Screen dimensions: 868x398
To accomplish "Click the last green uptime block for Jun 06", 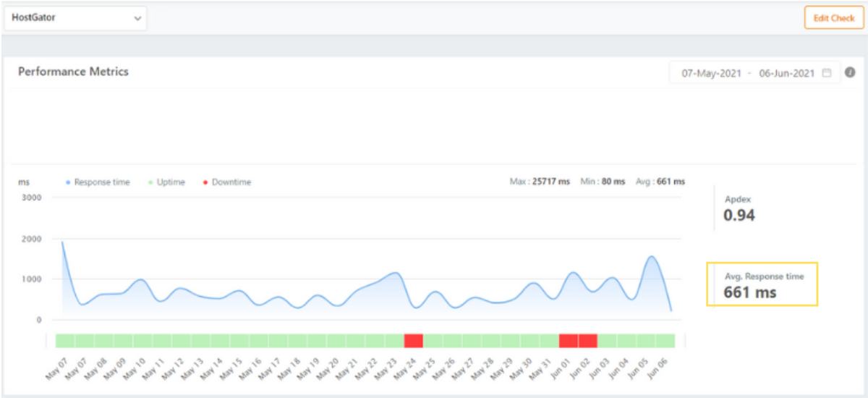I will click(x=665, y=341).
